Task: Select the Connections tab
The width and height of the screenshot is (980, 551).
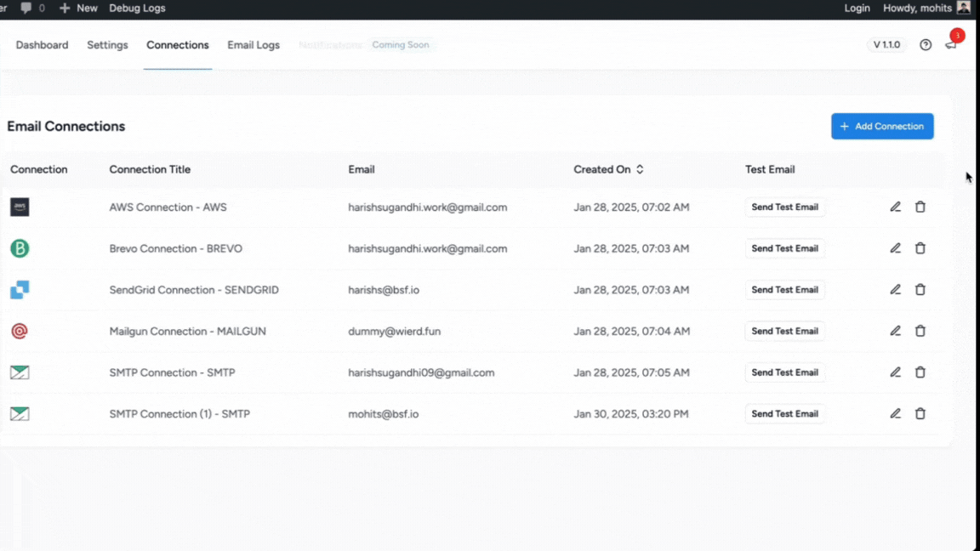Action: coord(178,45)
